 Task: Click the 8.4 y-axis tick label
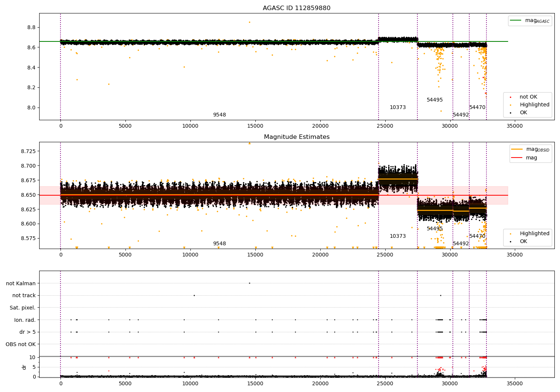point(31,68)
